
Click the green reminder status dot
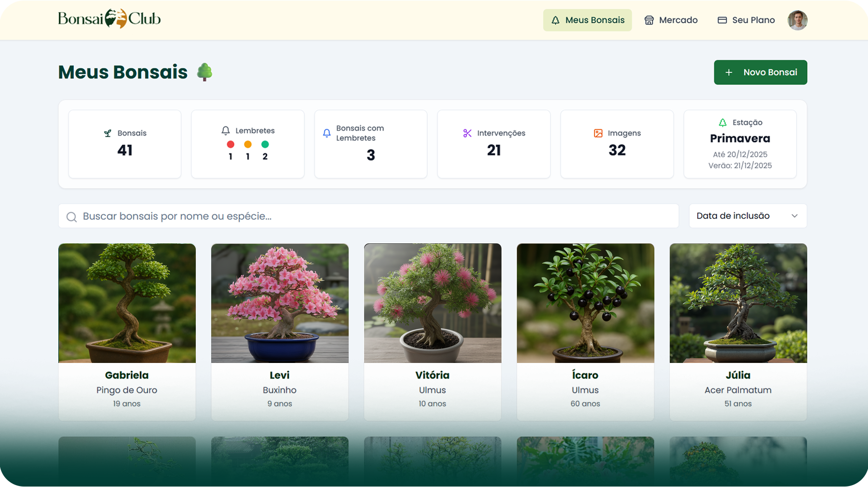265,144
